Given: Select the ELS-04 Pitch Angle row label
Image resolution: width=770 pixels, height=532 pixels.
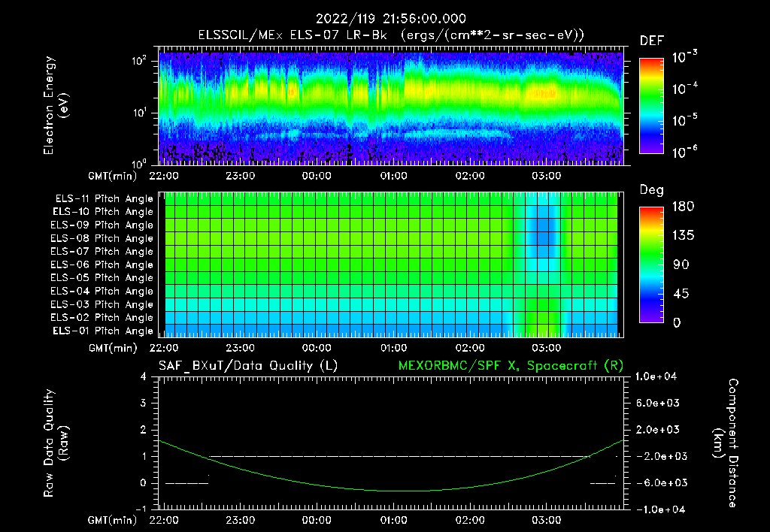Looking at the screenshot, I should pos(102,291).
